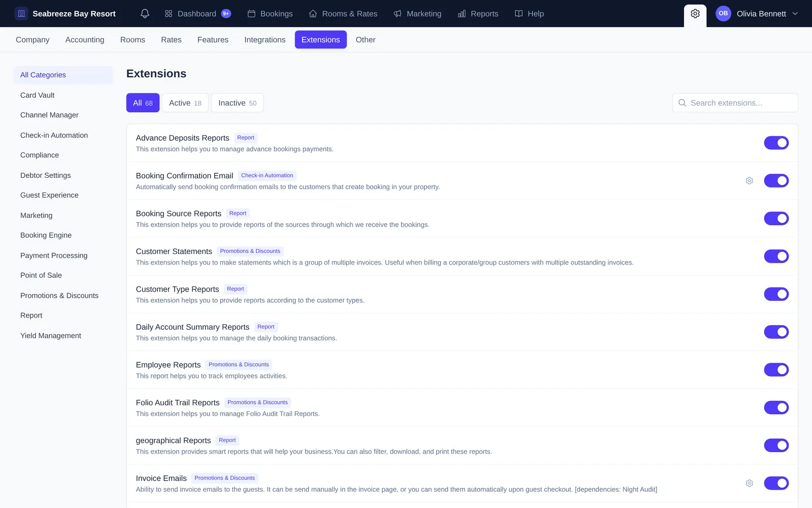Toggle off Booking Confirmation Email extension

pyautogui.click(x=776, y=180)
